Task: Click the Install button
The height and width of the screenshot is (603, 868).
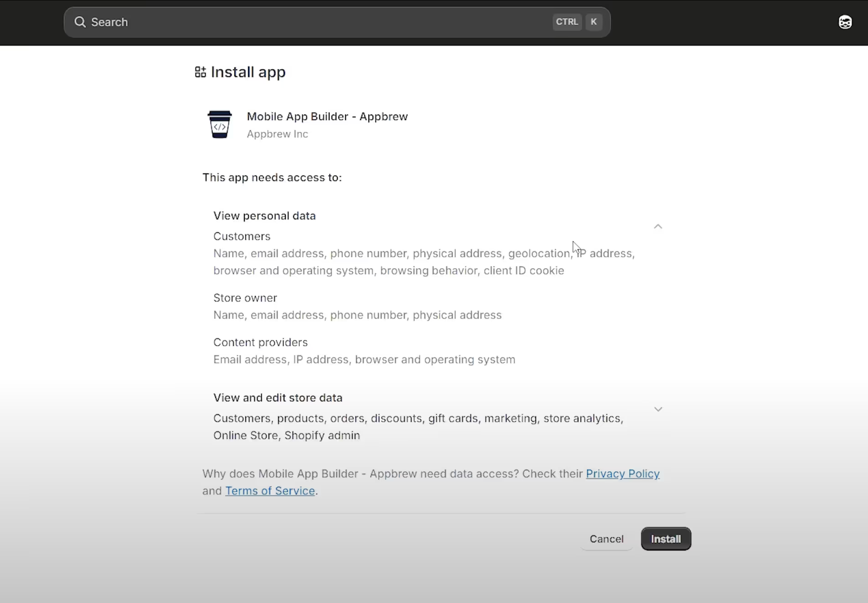Action: [x=666, y=539]
